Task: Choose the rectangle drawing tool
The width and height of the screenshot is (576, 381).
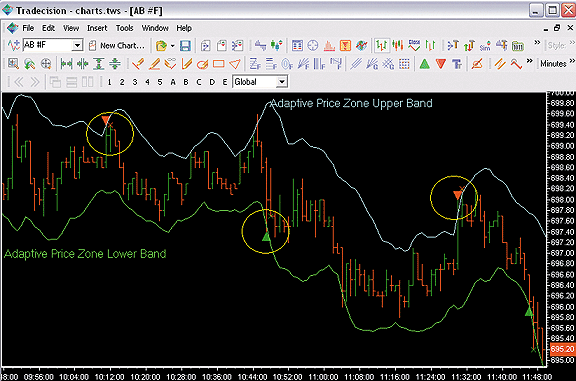Action: (x=219, y=64)
